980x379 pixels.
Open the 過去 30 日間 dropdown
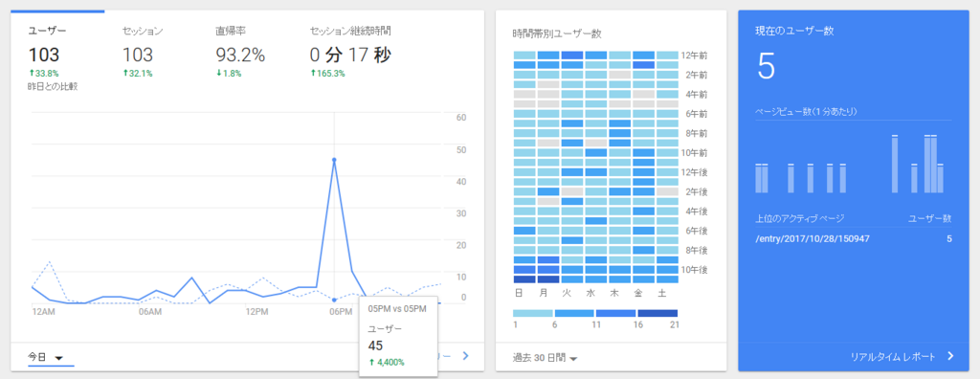545,358
